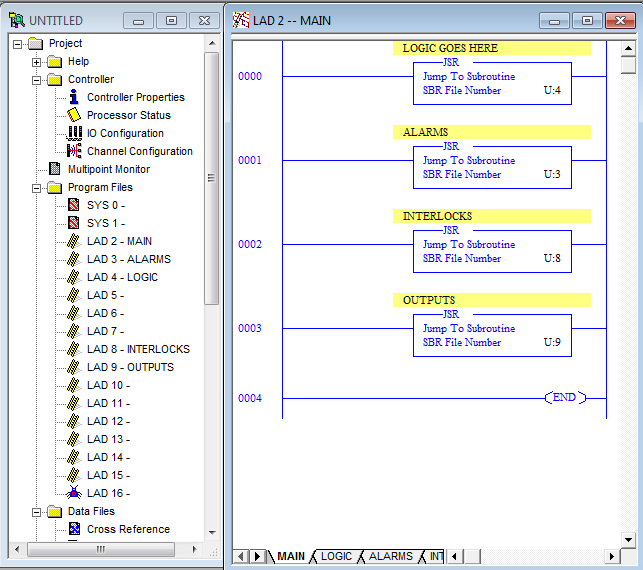Click the LAD 11 ladder icon
Image resolution: width=643 pixels, height=570 pixels.
coord(73,403)
